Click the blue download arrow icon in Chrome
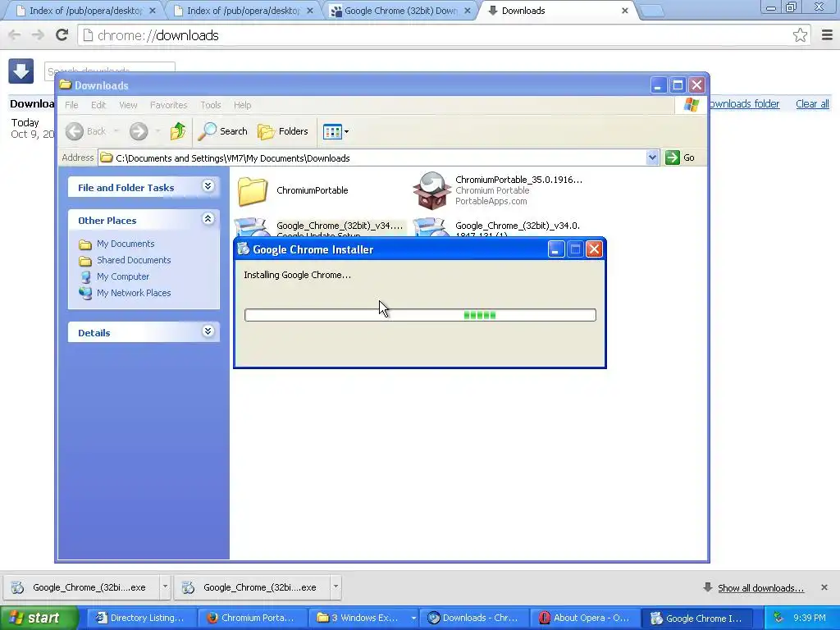Image resolution: width=840 pixels, height=630 pixels. point(21,71)
